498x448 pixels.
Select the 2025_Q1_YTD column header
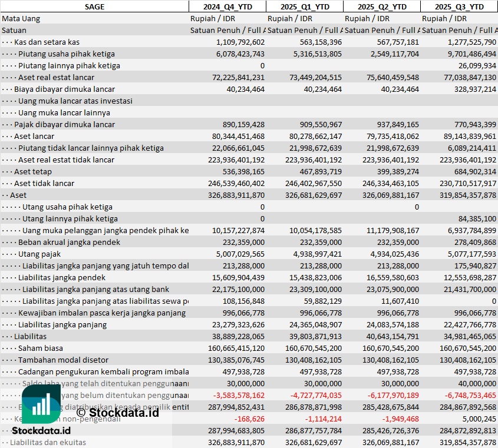pyautogui.click(x=305, y=6)
